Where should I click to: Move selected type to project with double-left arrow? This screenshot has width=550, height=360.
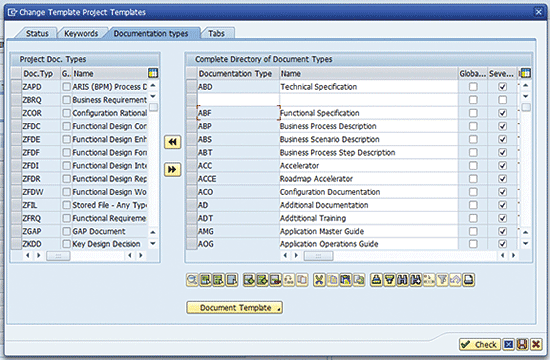[173, 142]
